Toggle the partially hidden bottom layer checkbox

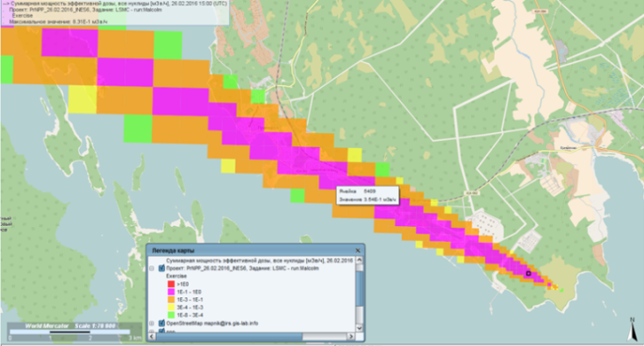161,330
